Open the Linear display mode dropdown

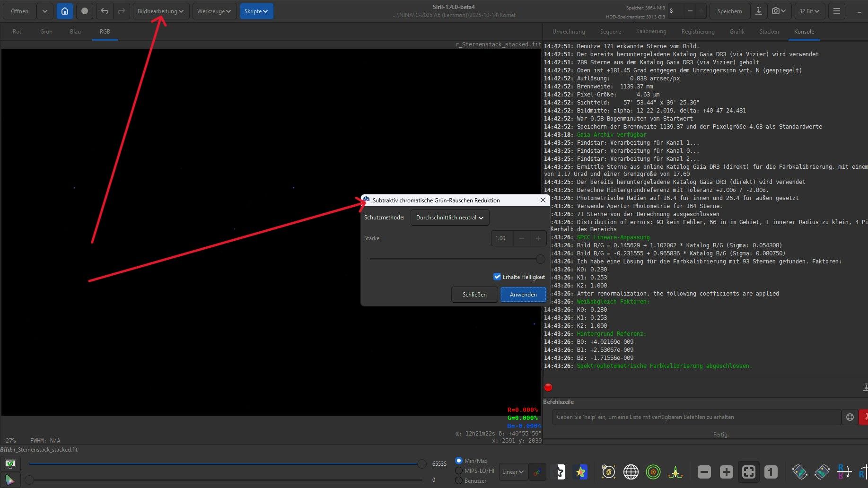513,471
